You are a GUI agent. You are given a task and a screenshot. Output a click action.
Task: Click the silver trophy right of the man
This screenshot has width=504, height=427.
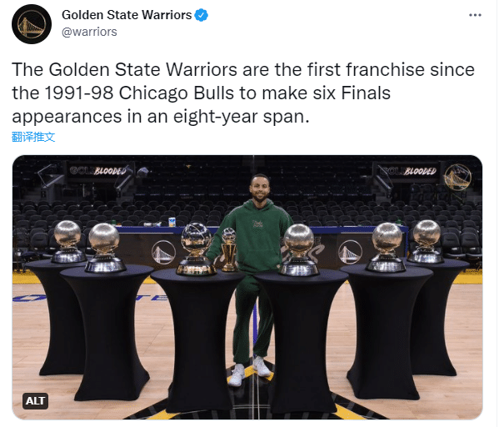pyautogui.click(x=298, y=249)
